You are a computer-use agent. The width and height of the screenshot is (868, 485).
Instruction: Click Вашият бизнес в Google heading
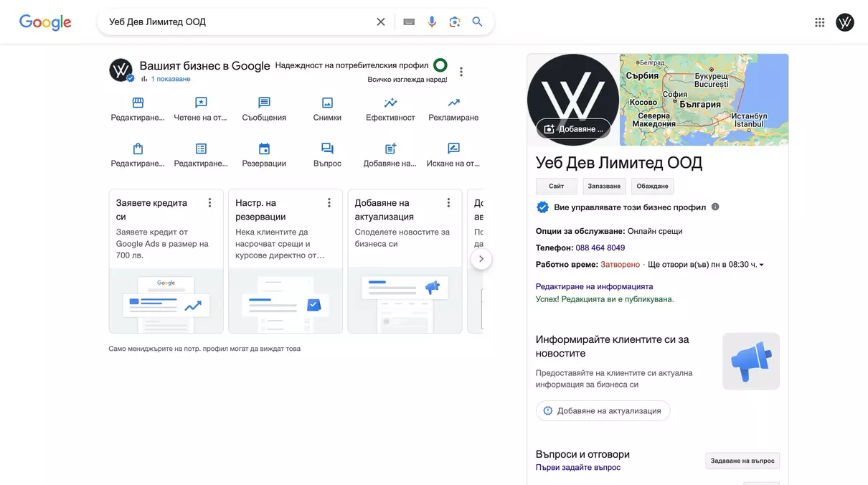click(x=204, y=66)
